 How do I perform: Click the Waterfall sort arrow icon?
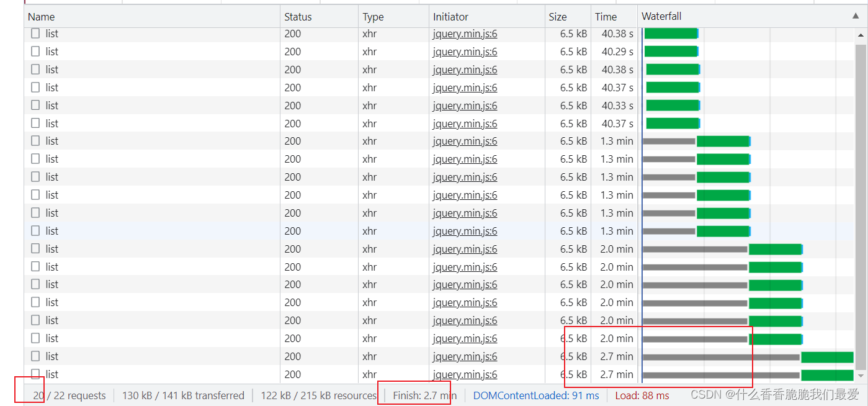pyautogui.click(x=856, y=17)
